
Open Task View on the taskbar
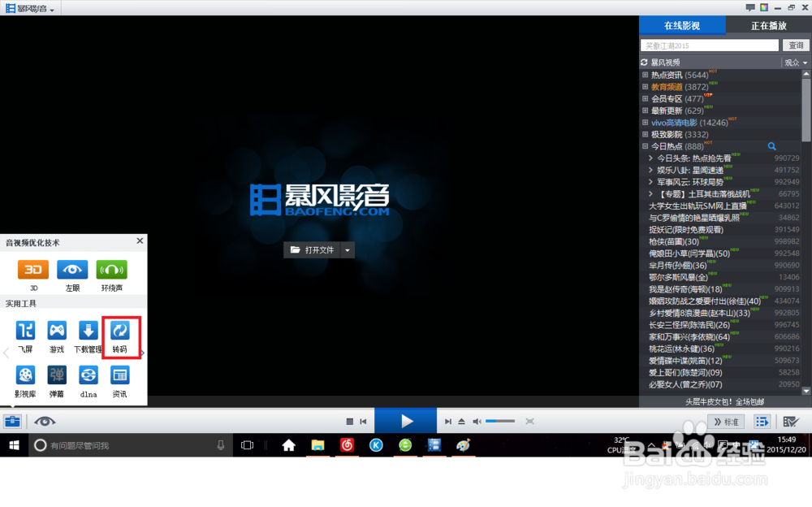247,445
